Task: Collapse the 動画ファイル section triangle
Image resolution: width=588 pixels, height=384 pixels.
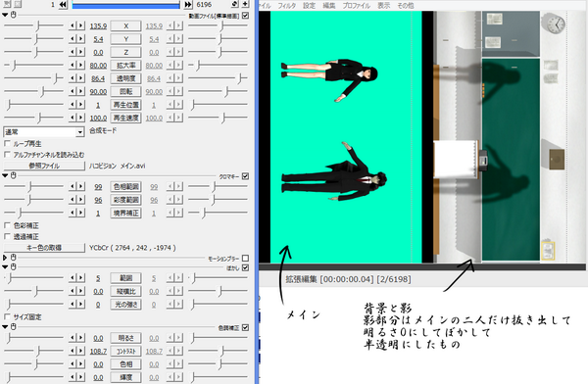Action: [x=5, y=15]
